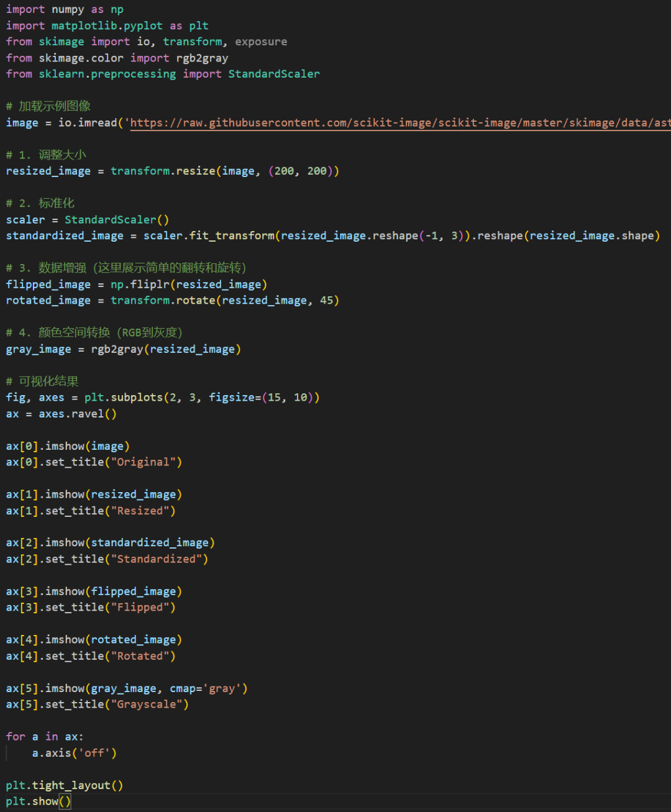Click 'ax[2].imshow(standardized_image)' line
671x812 pixels.
[x=111, y=543]
